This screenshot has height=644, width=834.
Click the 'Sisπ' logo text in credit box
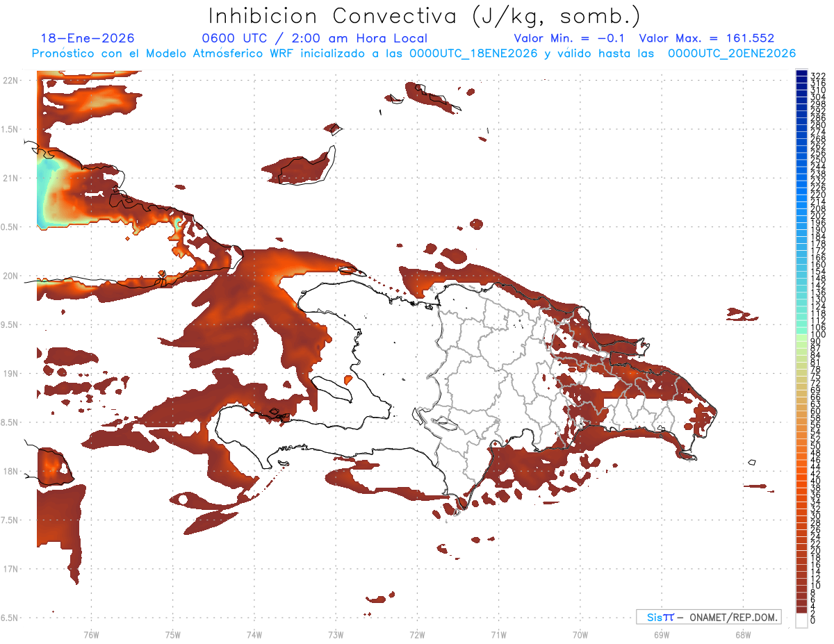pyautogui.click(x=660, y=617)
